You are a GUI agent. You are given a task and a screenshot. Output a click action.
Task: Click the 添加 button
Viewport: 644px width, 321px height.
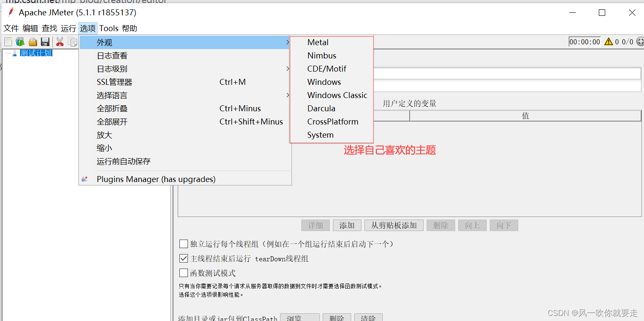click(347, 225)
